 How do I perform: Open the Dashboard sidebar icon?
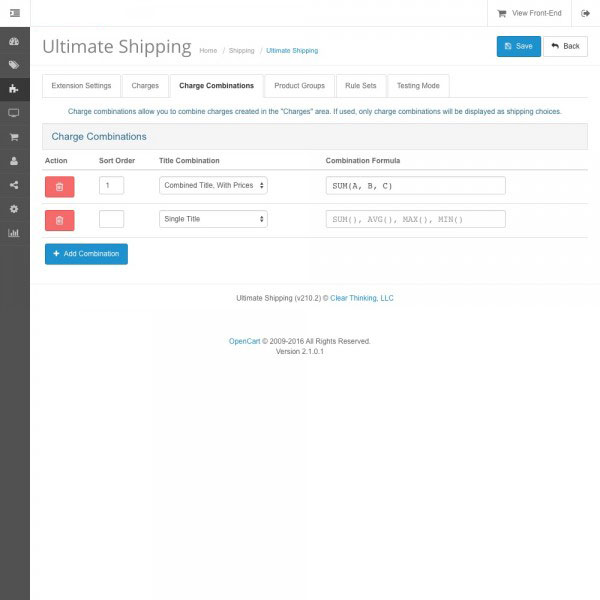click(14, 42)
